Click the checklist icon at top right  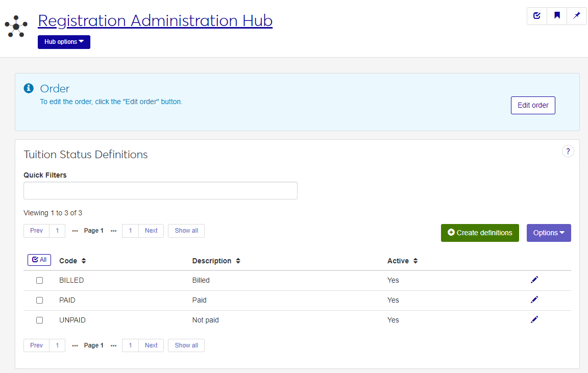click(x=537, y=16)
